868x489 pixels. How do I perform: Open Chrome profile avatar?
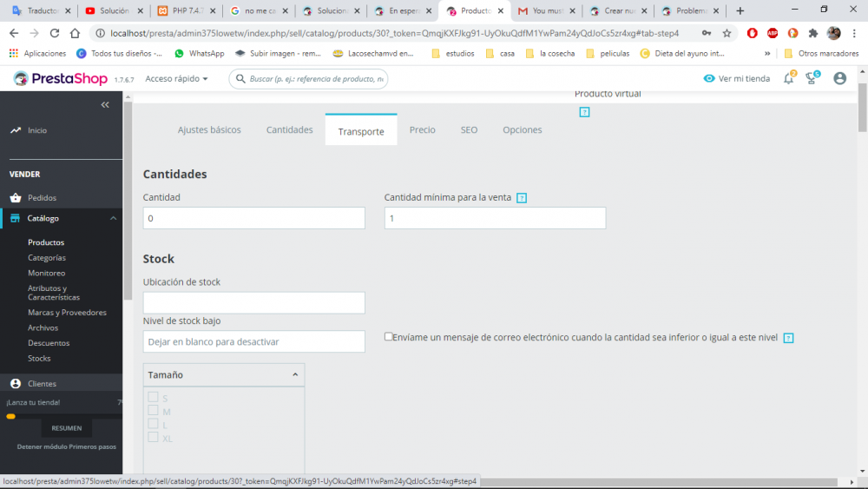[x=833, y=33]
